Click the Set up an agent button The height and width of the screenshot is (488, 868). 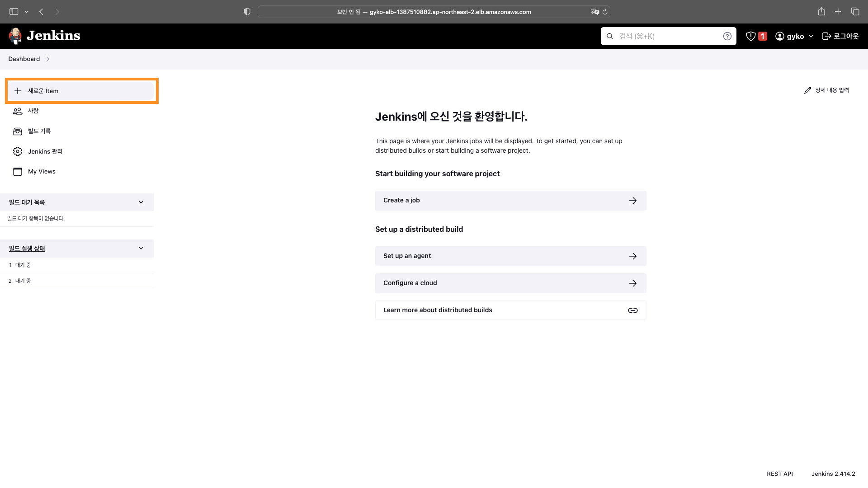pos(511,256)
